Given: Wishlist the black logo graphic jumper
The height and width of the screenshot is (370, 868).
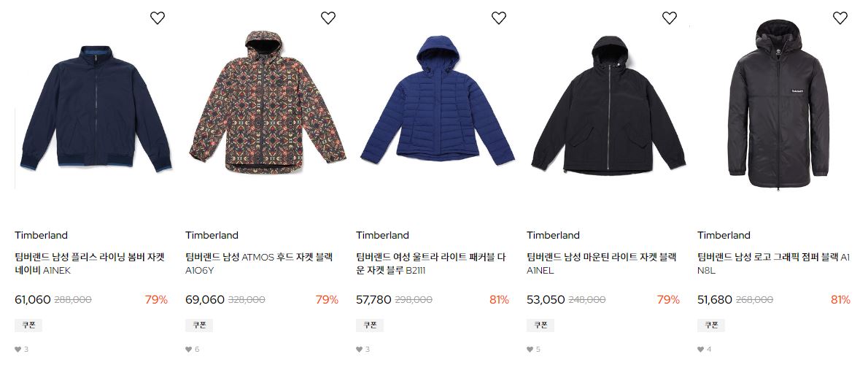Looking at the screenshot, I should pyautogui.click(x=840, y=18).
